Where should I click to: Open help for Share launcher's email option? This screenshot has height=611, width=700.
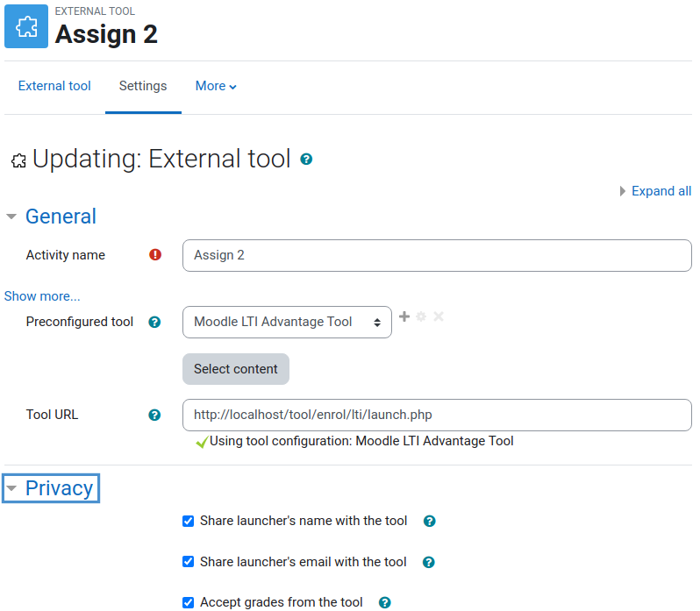coord(429,563)
